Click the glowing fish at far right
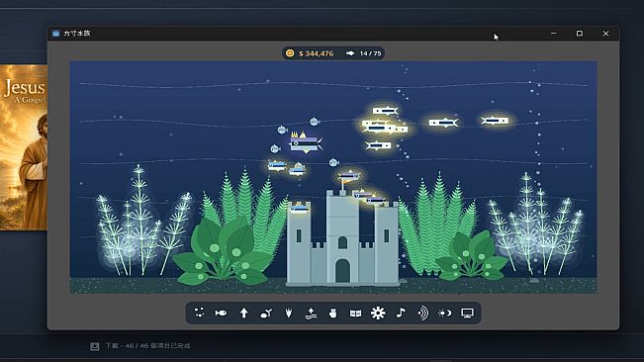Screen dimensions: 644x362 click(x=495, y=121)
